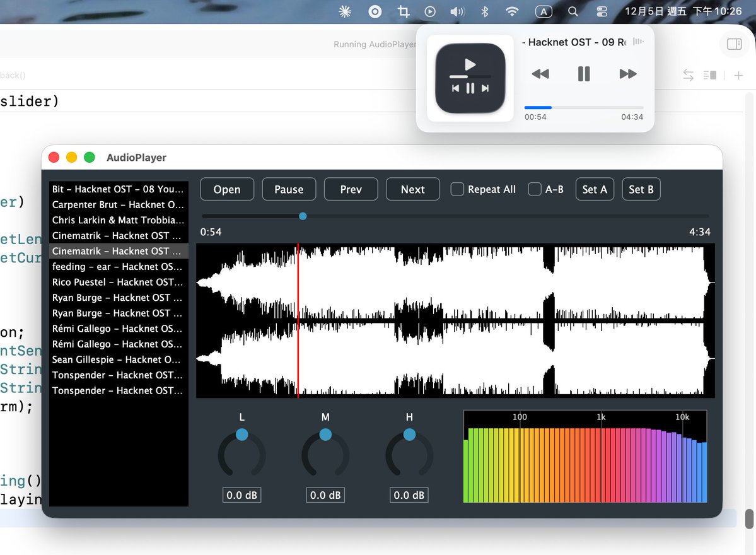Image resolution: width=756 pixels, height=555 pixels.
Task: Open Spotlight search magnifier icon
Action: click(x=573, y=11)
